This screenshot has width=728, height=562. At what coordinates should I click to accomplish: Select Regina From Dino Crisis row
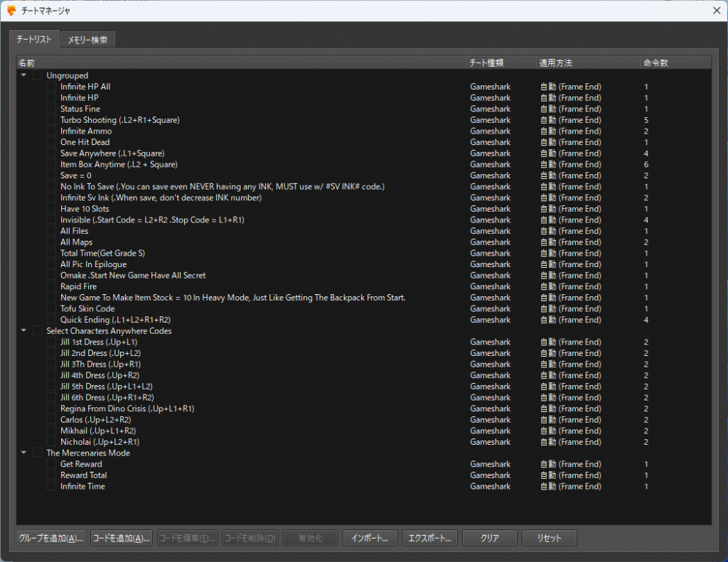363,409
